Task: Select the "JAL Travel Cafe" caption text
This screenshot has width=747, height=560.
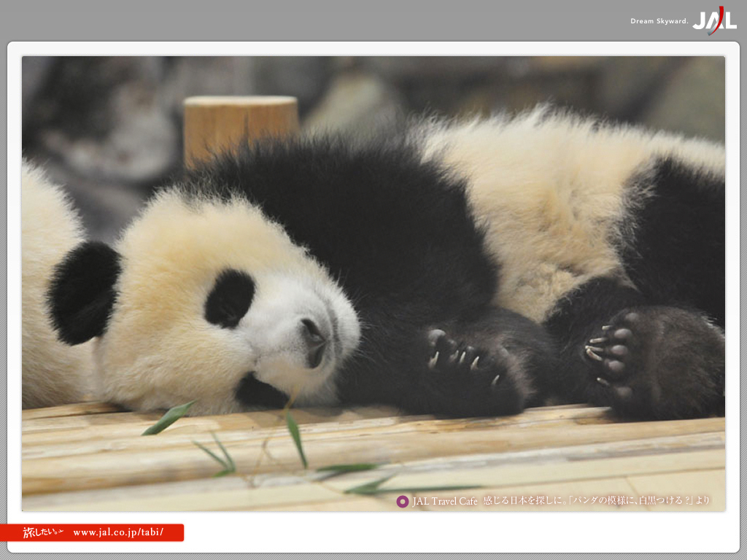Action: 445,501
